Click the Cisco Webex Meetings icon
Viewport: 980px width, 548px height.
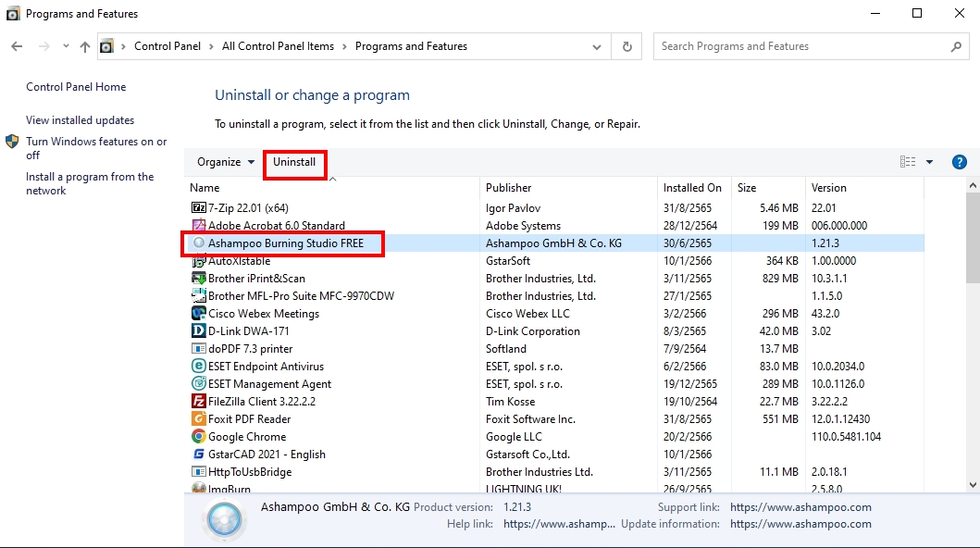pyautogui.click(x=199, y=313)
